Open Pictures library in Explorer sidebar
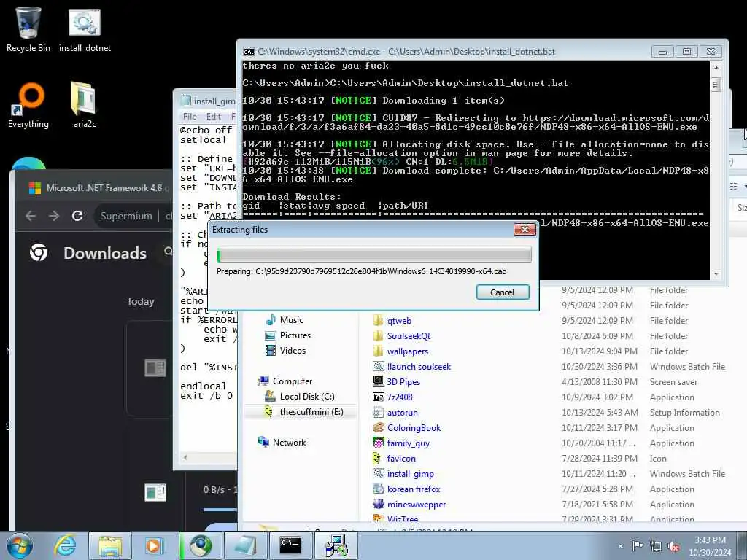Screen dimensions: 747x560 (x=287, y=335)
